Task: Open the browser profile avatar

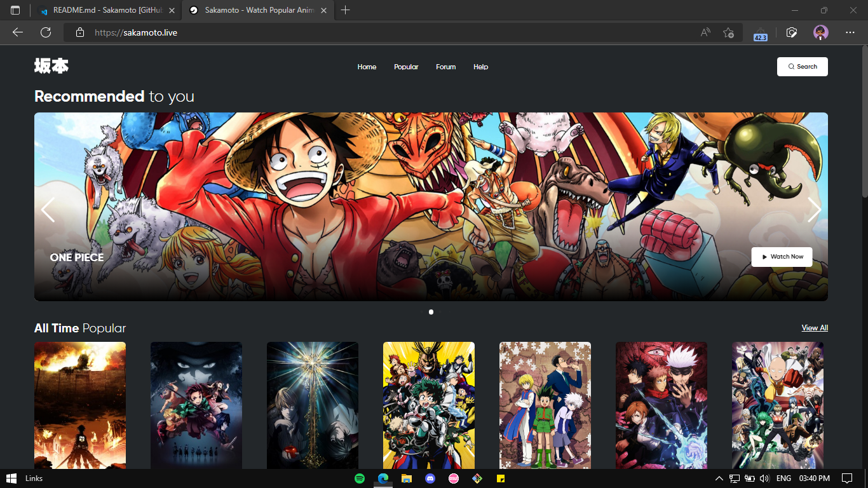Action: (821, 32)
